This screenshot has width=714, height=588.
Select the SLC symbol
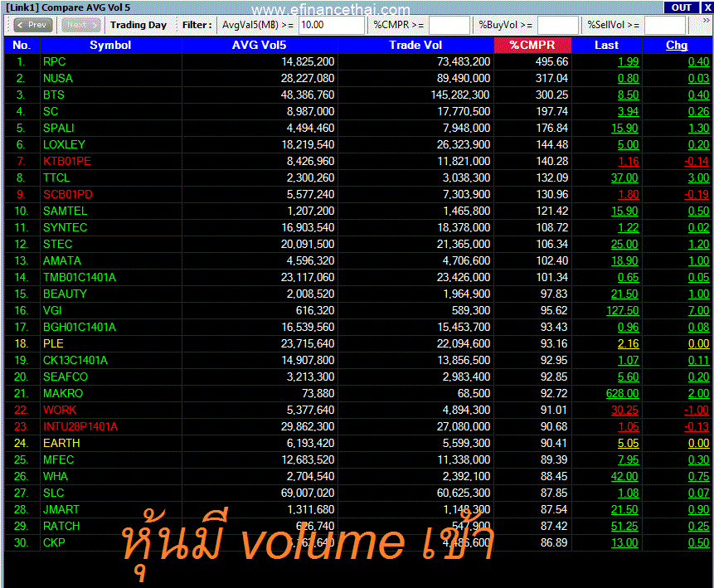(x=54, y=493)
